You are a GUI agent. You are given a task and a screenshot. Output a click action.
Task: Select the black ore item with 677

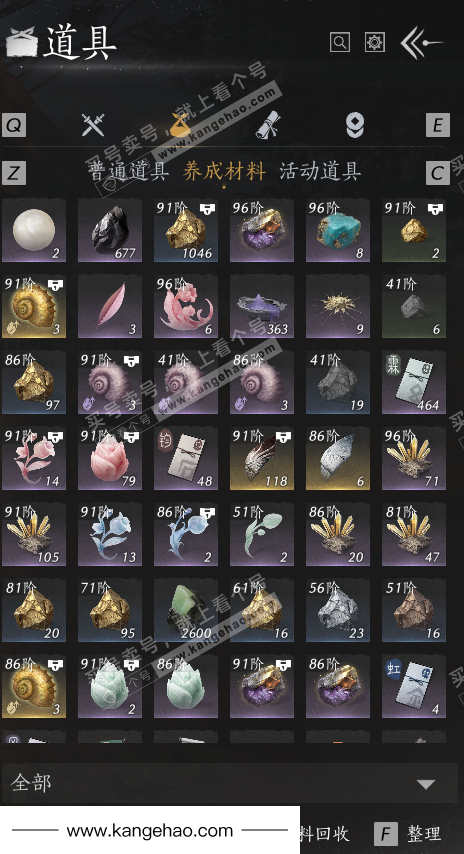click(x=109, y=230)
